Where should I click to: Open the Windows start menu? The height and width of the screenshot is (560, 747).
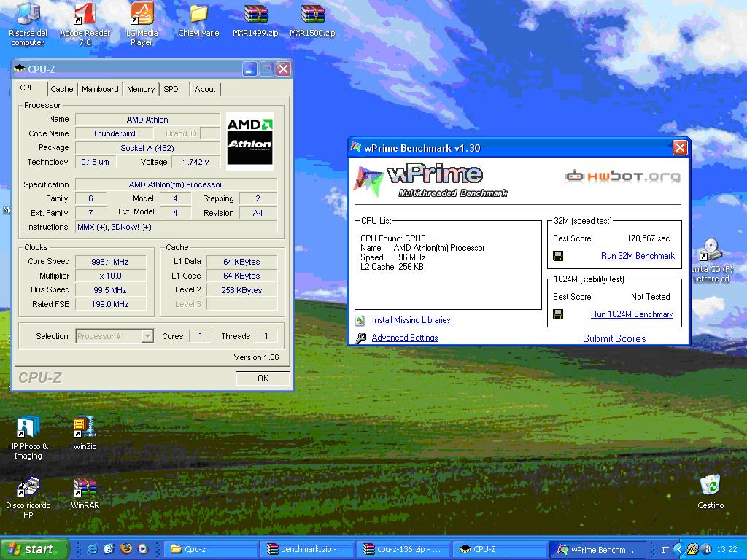(x=34, y=549)
